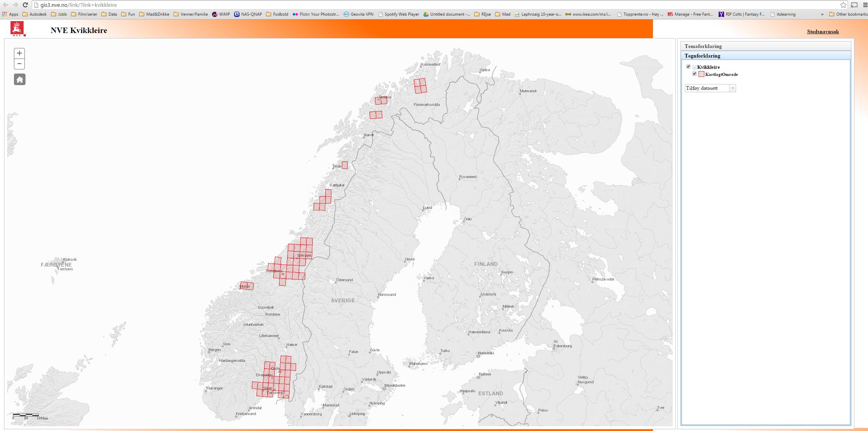Open the Untitled document Drive bookmark
This screenshot has height=431, width=868.
click(446, 14)
